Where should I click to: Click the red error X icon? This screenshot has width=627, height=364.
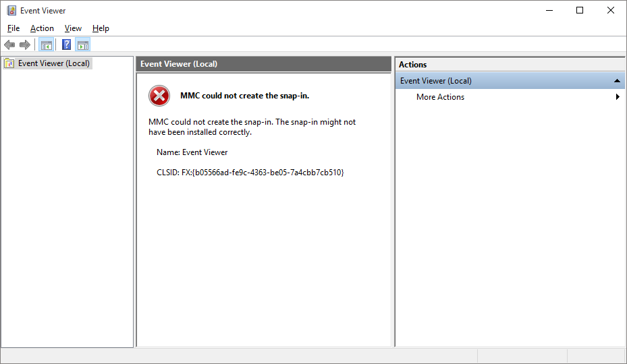pos(159,96)
